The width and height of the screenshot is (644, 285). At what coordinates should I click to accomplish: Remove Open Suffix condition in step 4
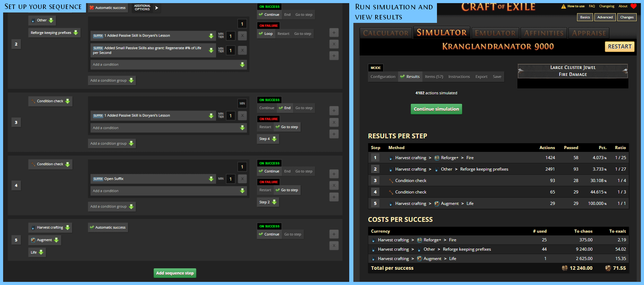pos(242,179)
